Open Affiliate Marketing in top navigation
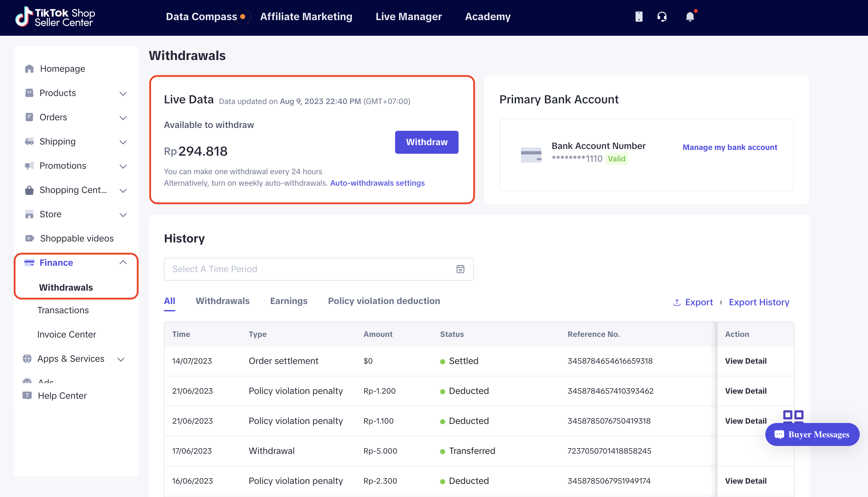The height and width of the screenshot is (497, 868). coord(306,16)
